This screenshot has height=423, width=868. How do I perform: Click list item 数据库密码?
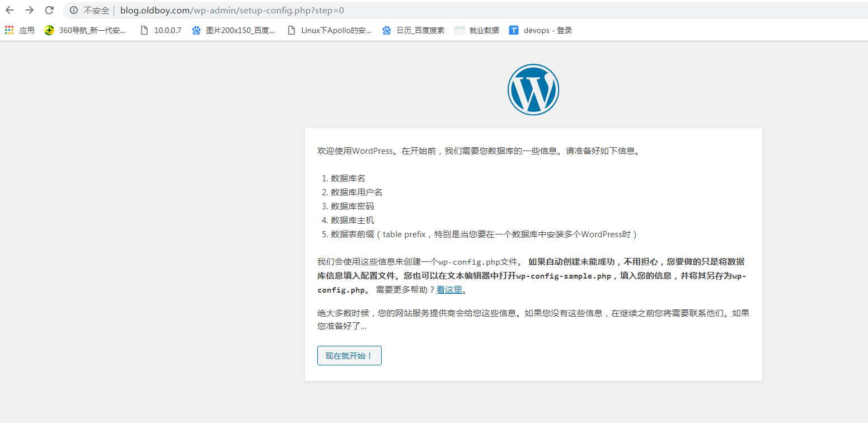[352, 206]
